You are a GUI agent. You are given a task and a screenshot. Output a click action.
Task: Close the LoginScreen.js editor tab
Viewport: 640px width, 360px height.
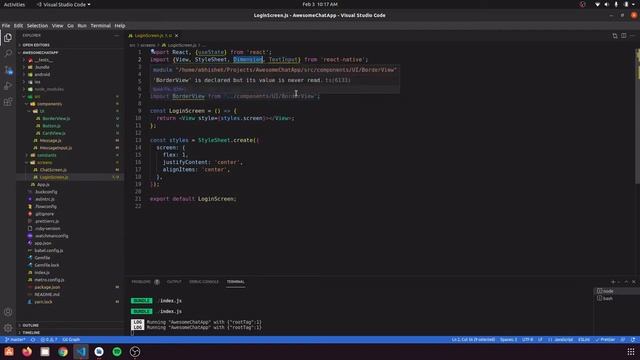coord(176,36)
